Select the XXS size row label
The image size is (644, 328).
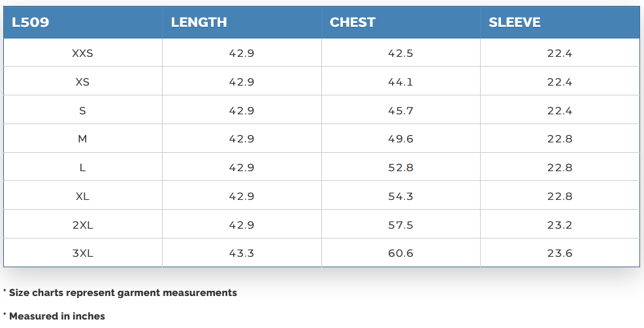point(82,54)
